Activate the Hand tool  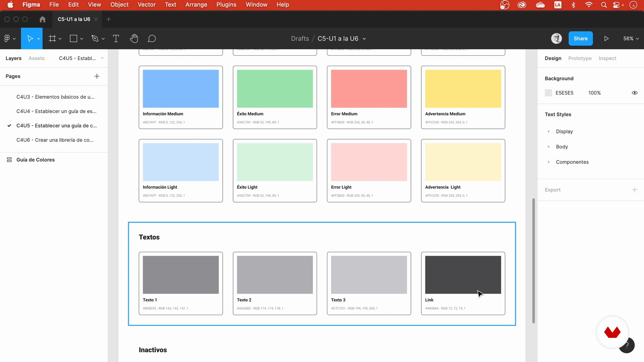[x=134, y=39]
